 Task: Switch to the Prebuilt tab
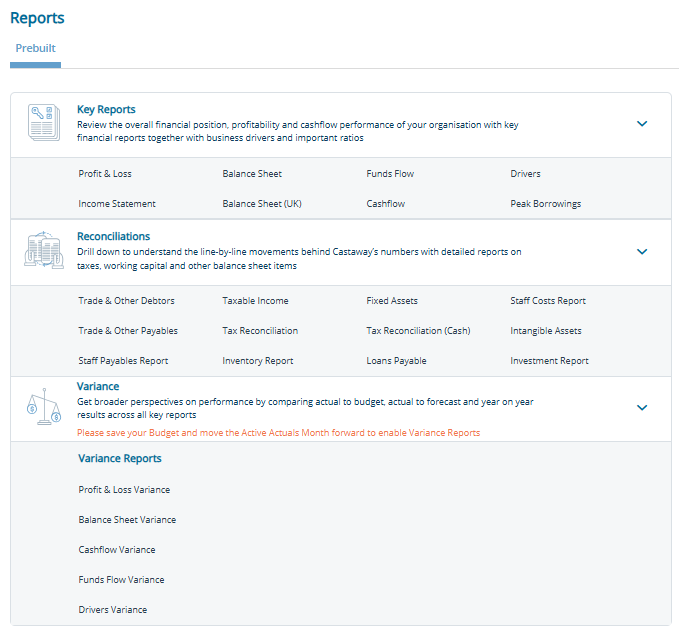[x=35, y=48]
